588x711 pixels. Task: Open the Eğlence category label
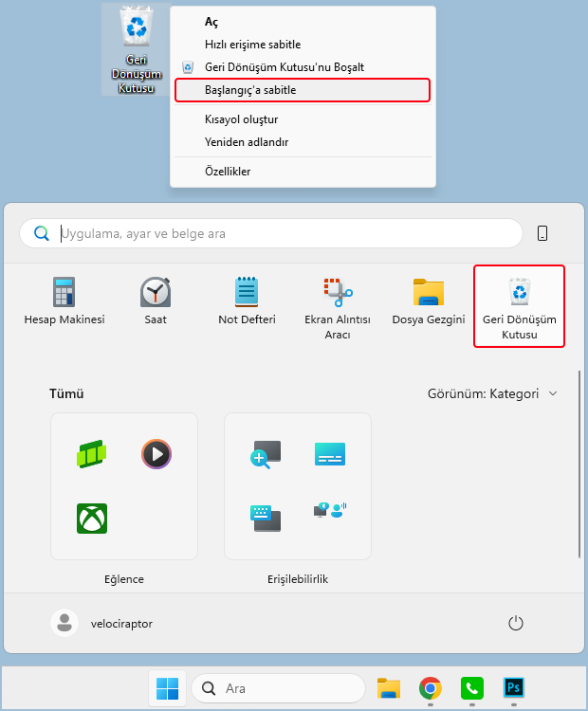[x=124, y=579]
